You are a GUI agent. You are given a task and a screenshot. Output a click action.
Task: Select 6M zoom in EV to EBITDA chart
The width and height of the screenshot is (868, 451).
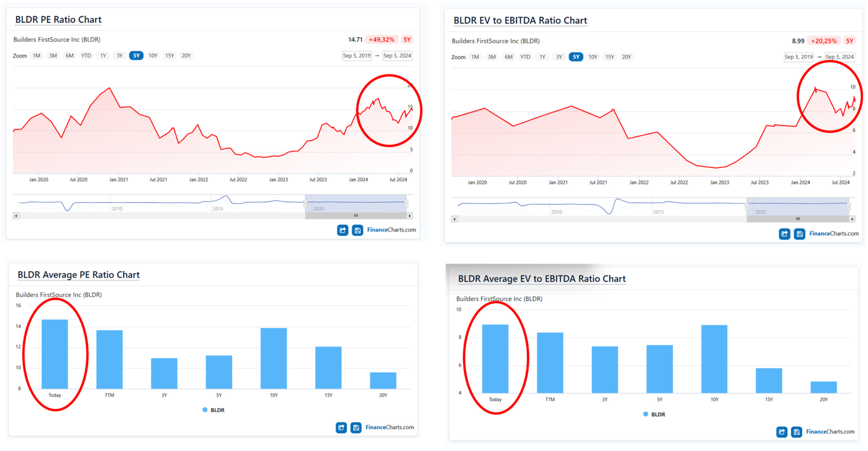click(x=508, y=57)
